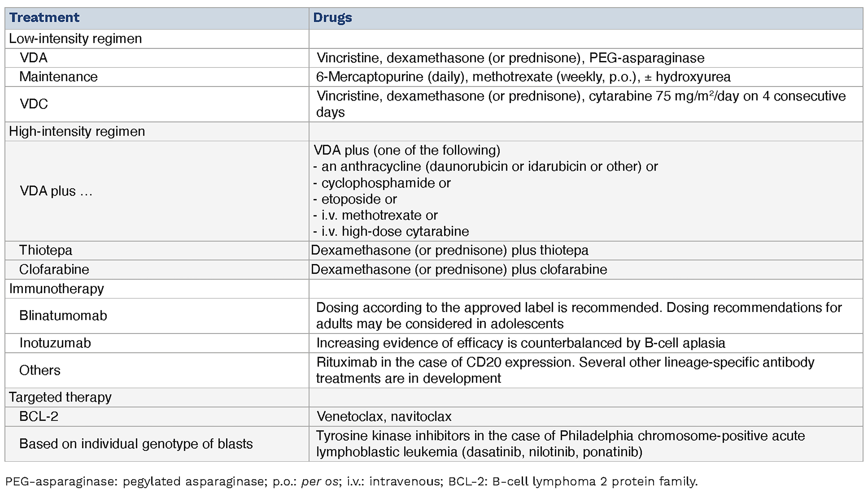Click the 6-Mercaptopurine maintenance drugs cell
The height and width of the screenshot is (498, 868).
[x=523, y=77]
